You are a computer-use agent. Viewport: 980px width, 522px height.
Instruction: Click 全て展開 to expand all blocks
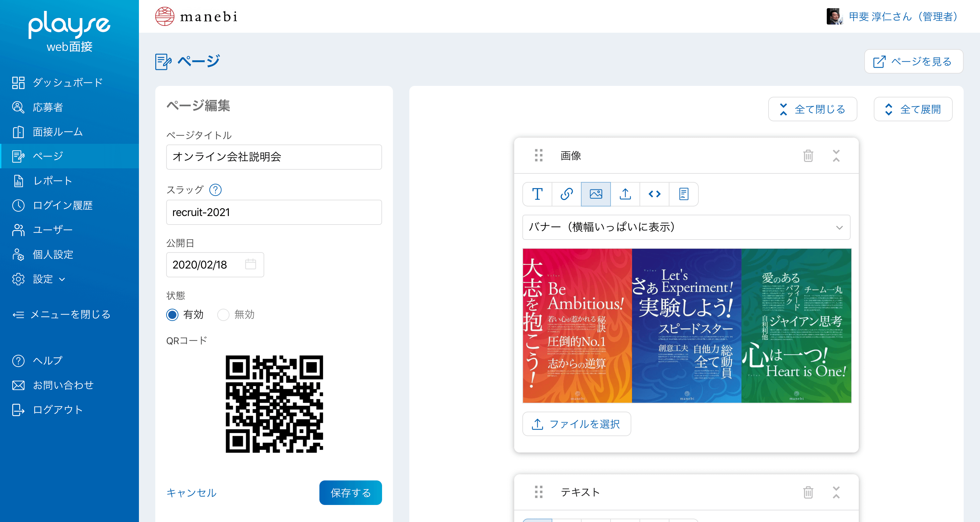pos(913,109)
